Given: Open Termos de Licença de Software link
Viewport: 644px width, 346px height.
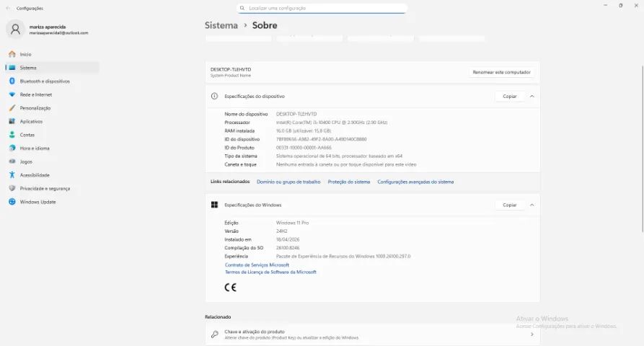Looking at the screenshot, I should tap(270, 272).
